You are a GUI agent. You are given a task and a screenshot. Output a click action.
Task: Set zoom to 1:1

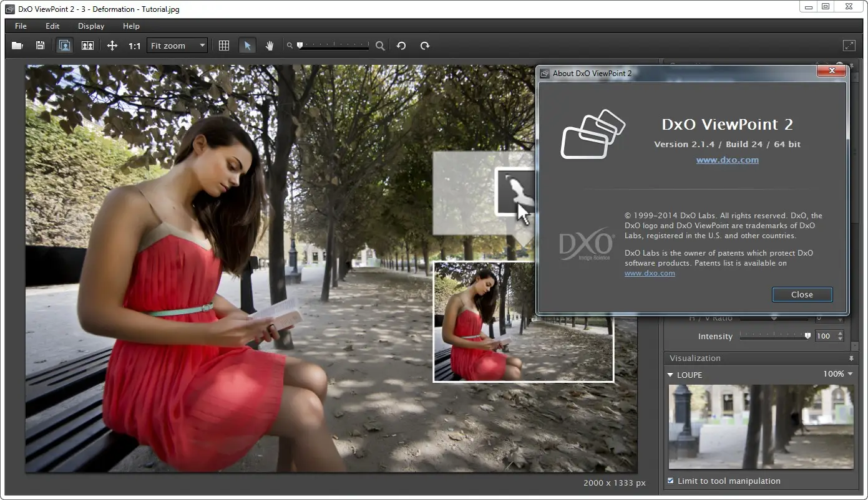click(134, 46)
